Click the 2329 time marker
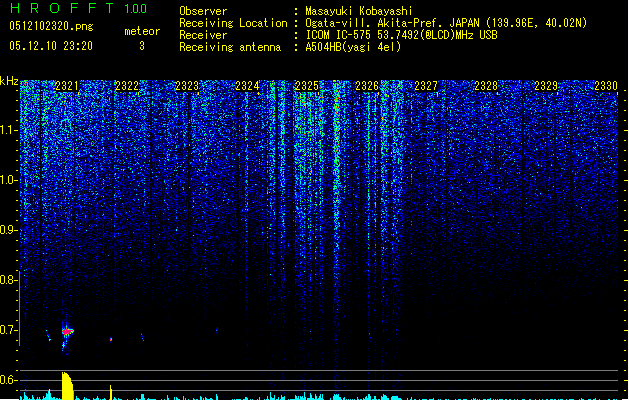This screenshot has width=629, height=400. click(x=546, y=86)
